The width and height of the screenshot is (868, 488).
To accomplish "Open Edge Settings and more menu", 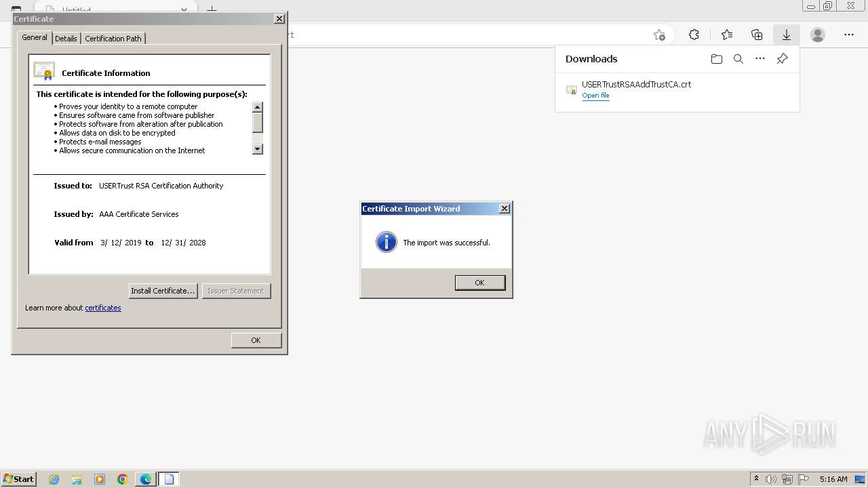I will pos(849,35).
